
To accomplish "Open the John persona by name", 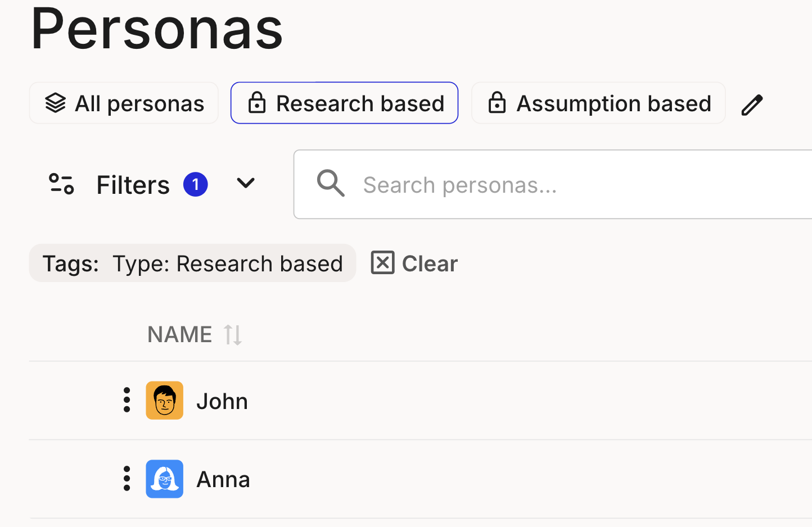I will [222, 401].
